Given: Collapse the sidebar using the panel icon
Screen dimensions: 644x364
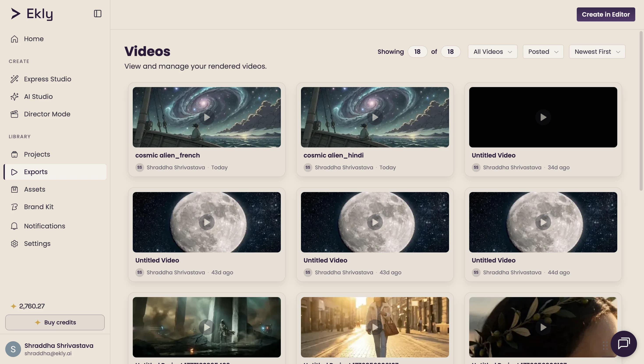Looking at the screenshot, I should coord(98,14).
